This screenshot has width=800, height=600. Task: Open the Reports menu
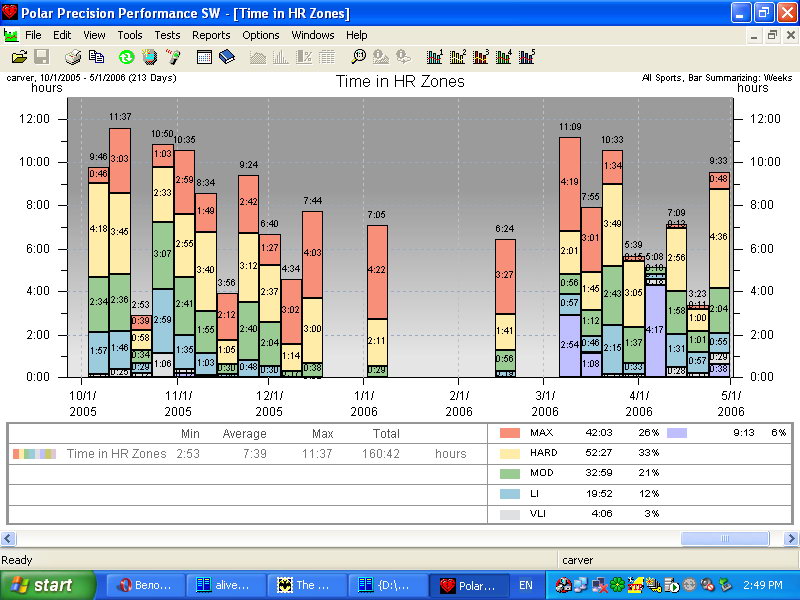(x=211, y=35)
